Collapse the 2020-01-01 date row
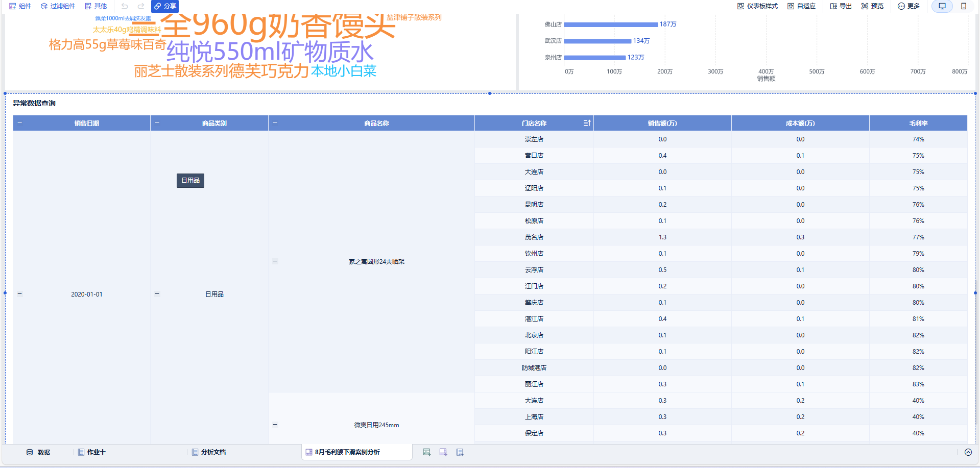This screenshot has height=468, width=980. [20, 293]
